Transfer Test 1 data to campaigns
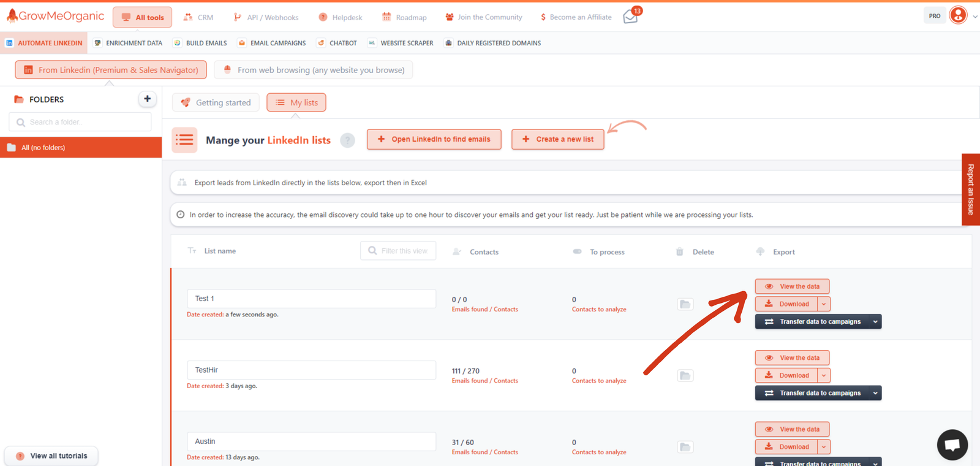980x466 pixels. point(812,321)
